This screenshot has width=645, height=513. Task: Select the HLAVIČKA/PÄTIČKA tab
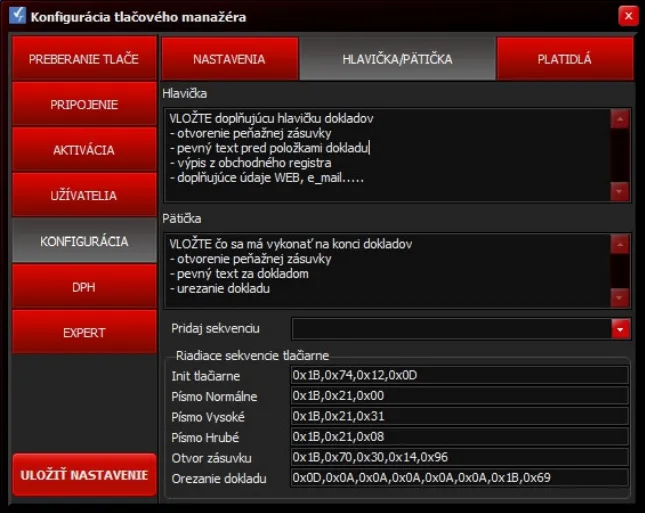(x=397, y=59)
